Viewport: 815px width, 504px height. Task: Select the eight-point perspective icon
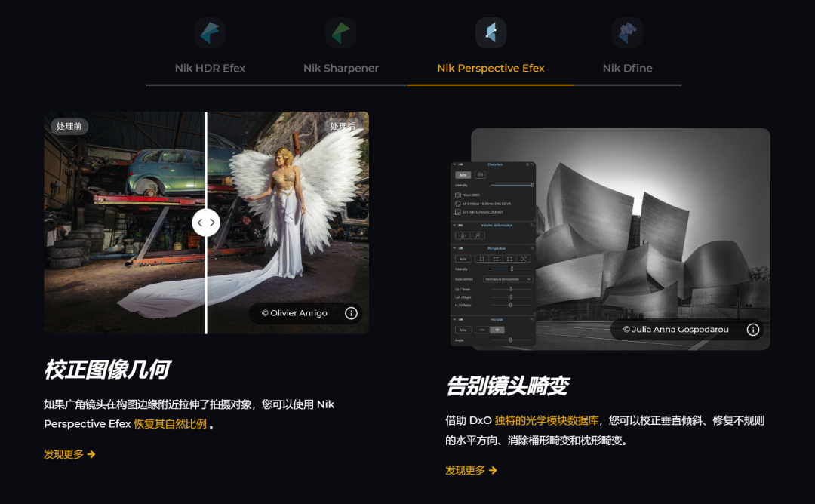(524, 259)
